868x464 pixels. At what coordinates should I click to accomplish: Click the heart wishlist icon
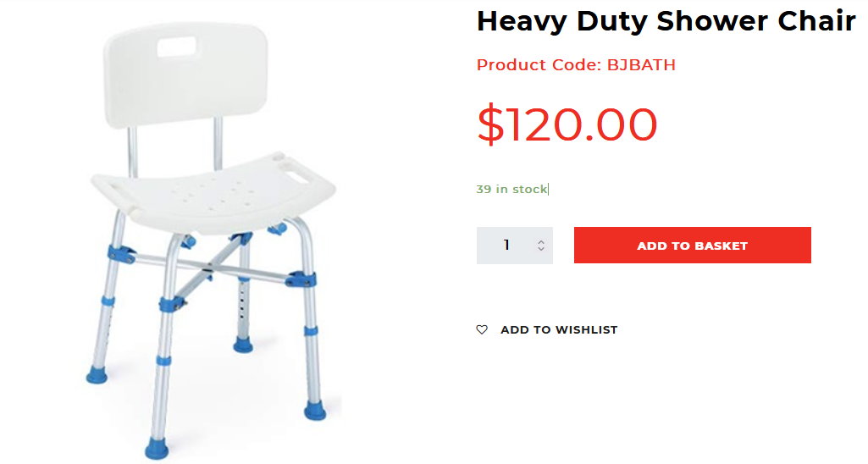[482, 329]
